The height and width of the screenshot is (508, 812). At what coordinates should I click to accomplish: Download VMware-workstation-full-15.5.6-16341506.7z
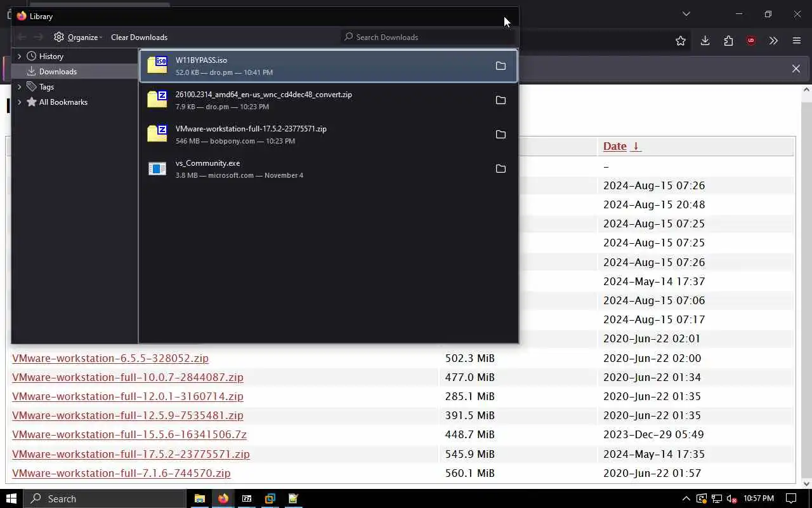pyautogui.click(x=129, y=434)
